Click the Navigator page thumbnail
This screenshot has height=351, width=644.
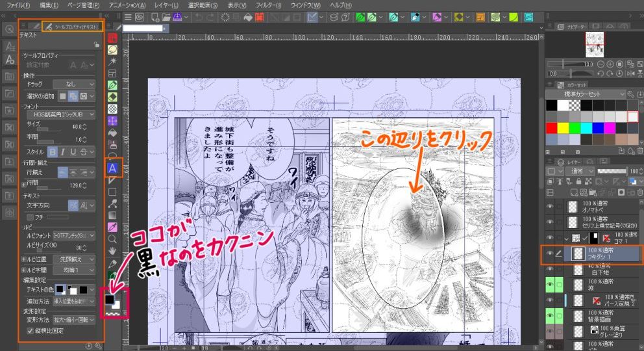click(x=594, y=44)
